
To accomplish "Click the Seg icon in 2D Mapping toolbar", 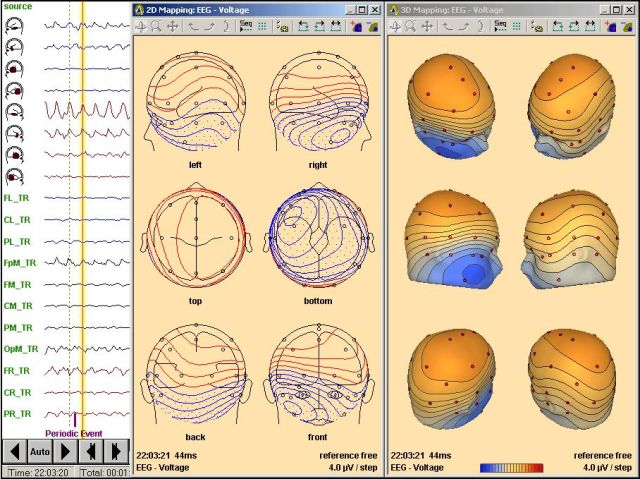I will pos(246,26).
